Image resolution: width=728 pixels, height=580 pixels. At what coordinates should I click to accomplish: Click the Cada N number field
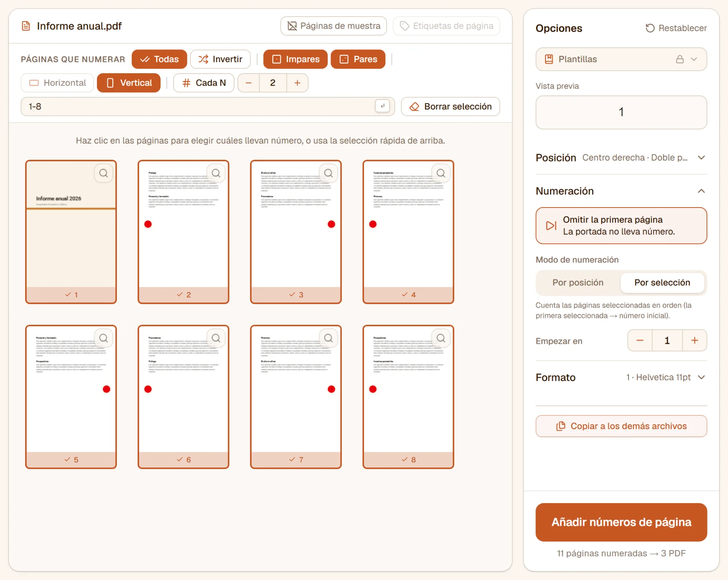(273, 83)
